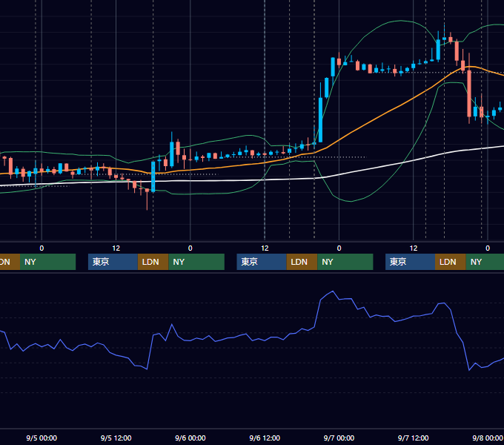The height and width of the screenshot is (445, 504).
Task: Click hour label 12 above 9/7 12:00
Action: coord(414,248)
